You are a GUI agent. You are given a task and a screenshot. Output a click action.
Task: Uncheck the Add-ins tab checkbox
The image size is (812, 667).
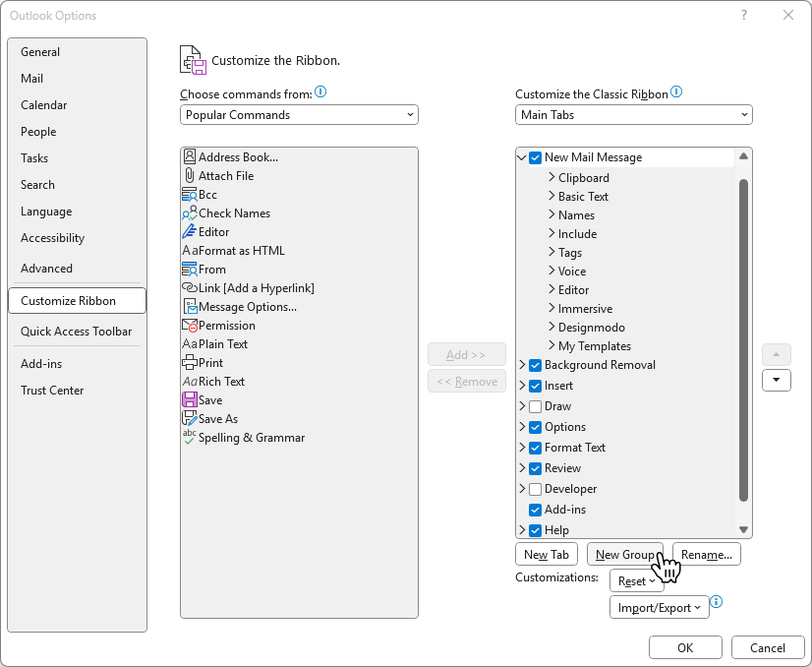click(536, 510)
